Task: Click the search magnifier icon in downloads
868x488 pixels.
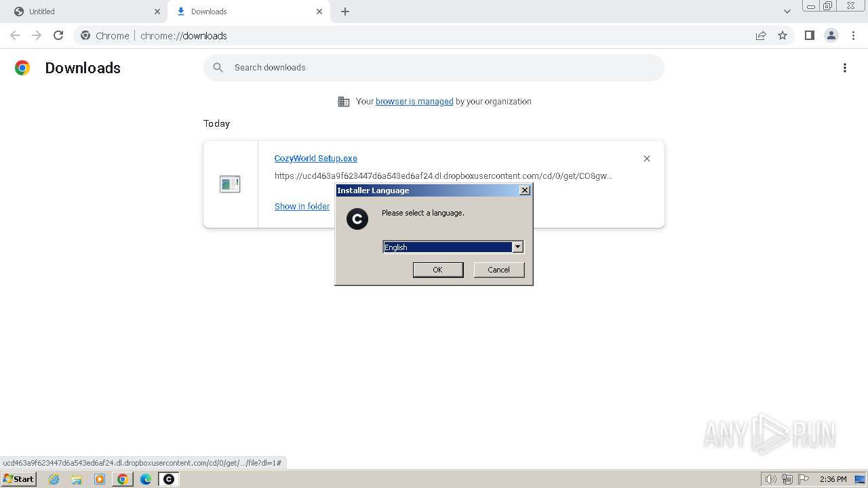Action: coord(218,67)
